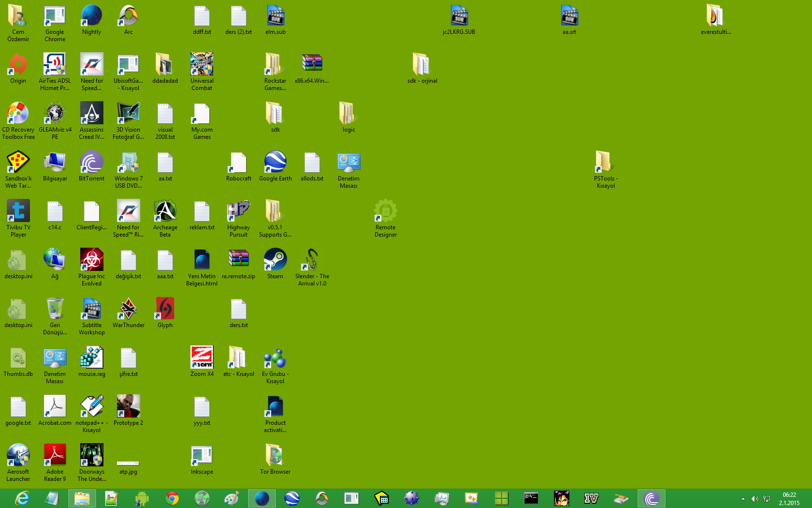This screenshot has height=508, width=812.
Task: Select the Plague Inc Evolved icon
Action: point(91,268)
